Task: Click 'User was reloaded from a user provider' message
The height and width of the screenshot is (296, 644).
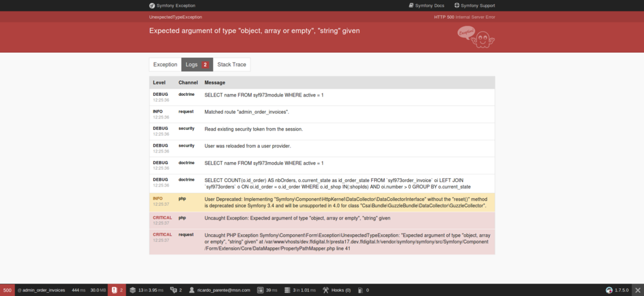Action: (248, 145)
